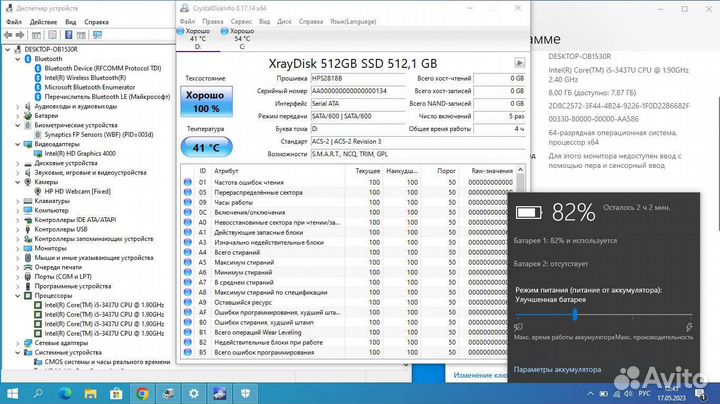Click the network icon in system tray
Viewport: 720px width, 404px height.
point(616,394)
